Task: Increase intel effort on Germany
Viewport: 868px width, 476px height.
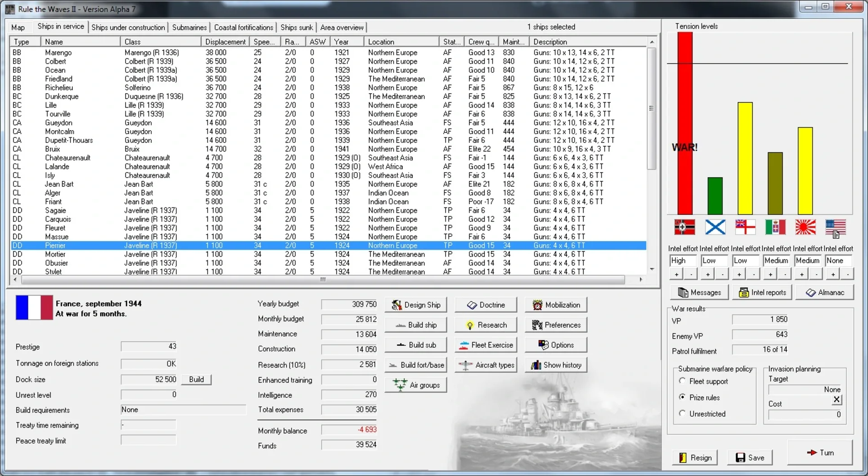Action: click(x=676, y=274)
